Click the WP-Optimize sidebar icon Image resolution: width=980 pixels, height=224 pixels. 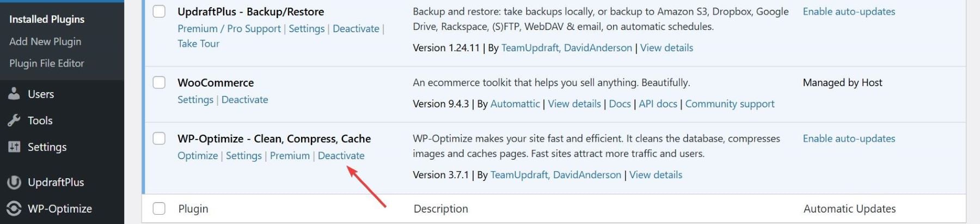coord(14,209)
